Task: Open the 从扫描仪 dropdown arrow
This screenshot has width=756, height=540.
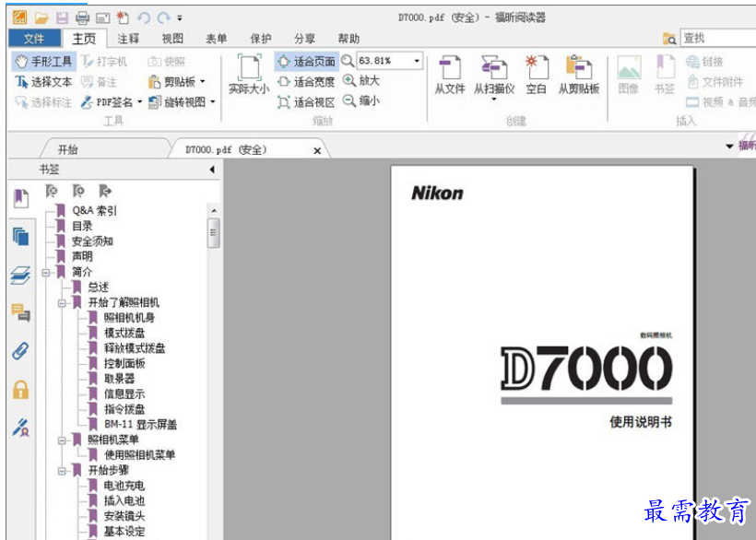Action: pyautogui.click(x=494, y=100)
